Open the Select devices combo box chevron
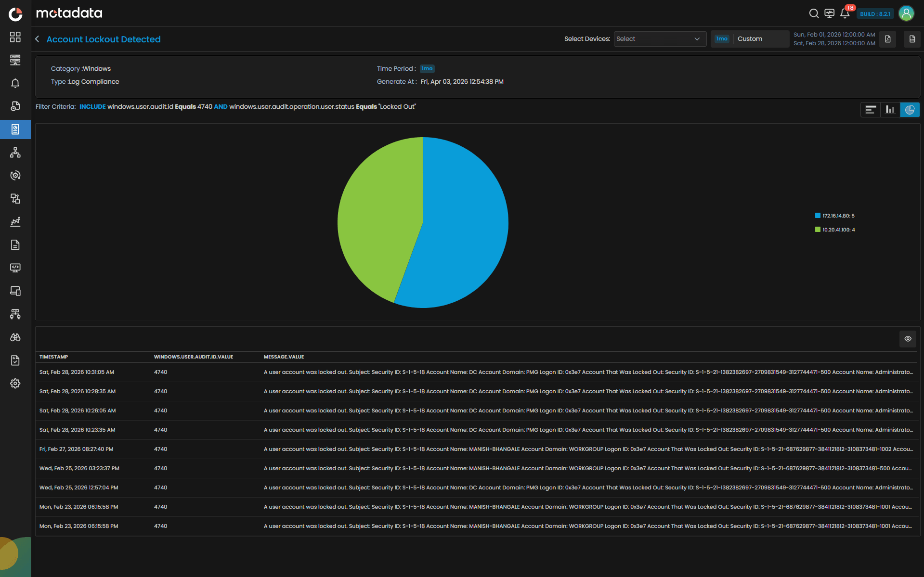 click(697, 39)
